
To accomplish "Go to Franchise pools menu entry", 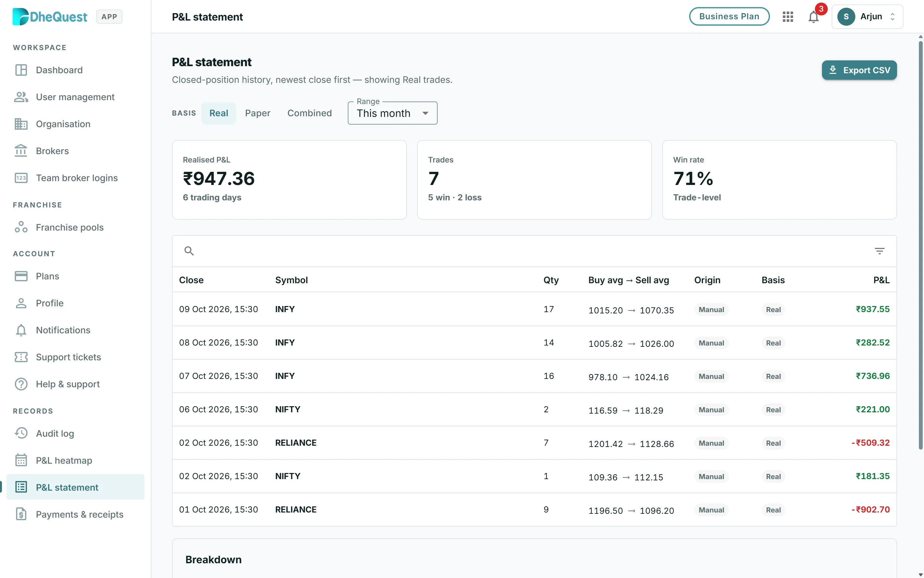I will coord(76,227).
